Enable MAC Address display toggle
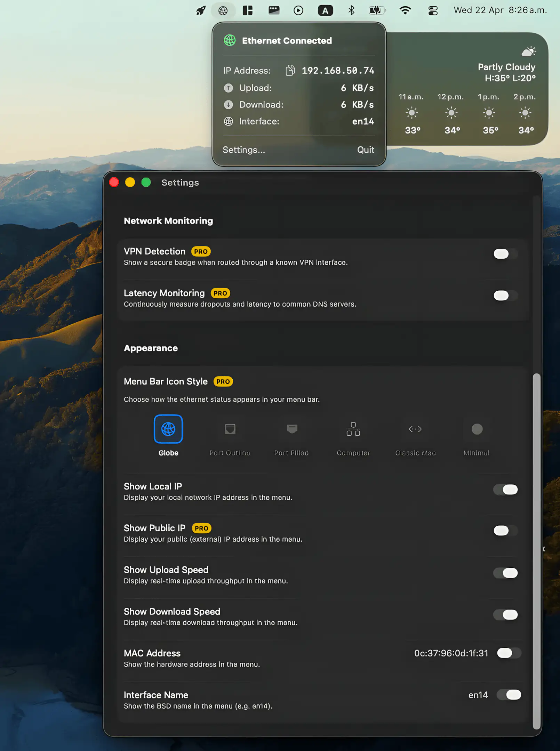This screenshot has height=751, width=560. point(509,653)
